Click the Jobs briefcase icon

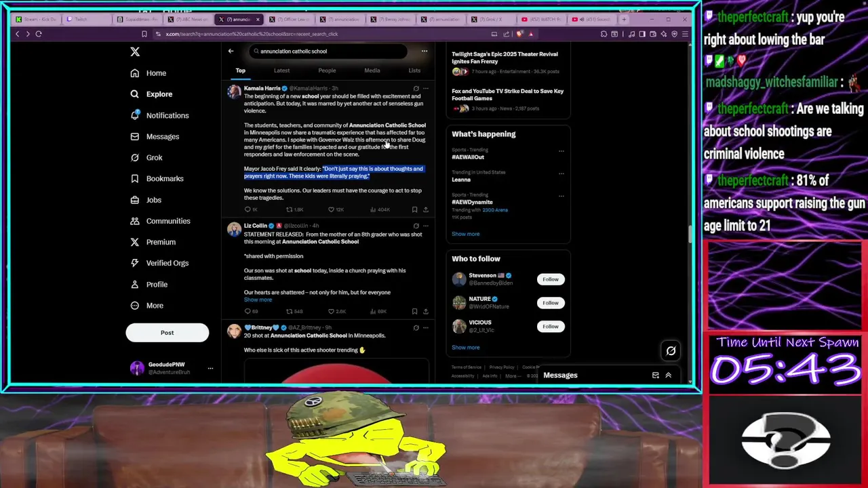(135, 200)
